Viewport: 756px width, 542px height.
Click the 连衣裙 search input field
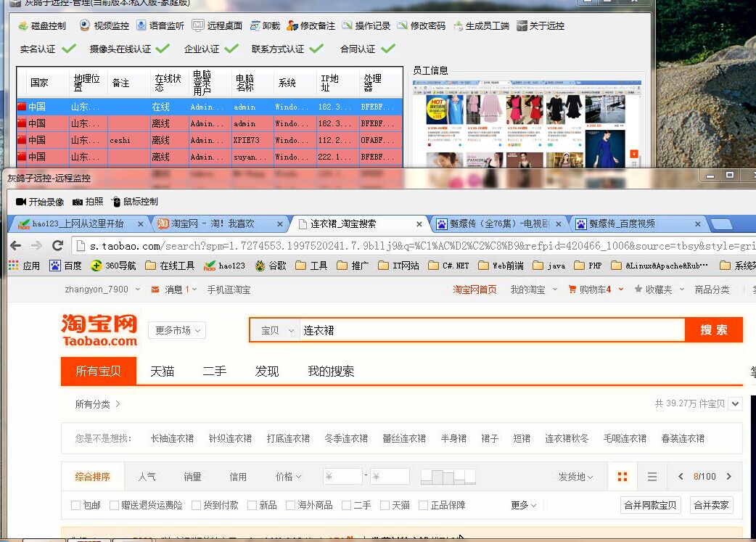[492, 330]
